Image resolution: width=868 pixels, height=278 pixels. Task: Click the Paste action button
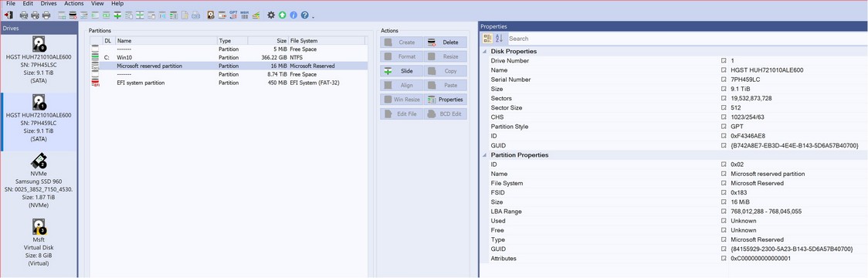coord(445,85)
